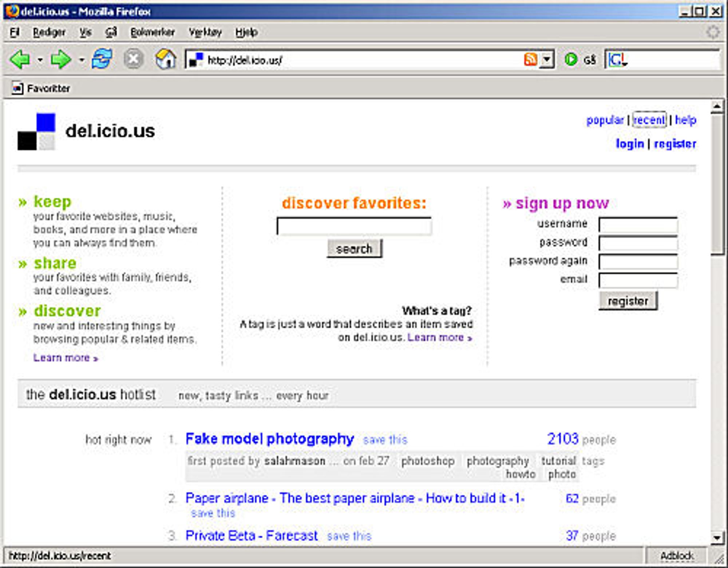Focus the password input field
Screen dimensions: 728x568
pyautogui.click(x=638, y=243)
